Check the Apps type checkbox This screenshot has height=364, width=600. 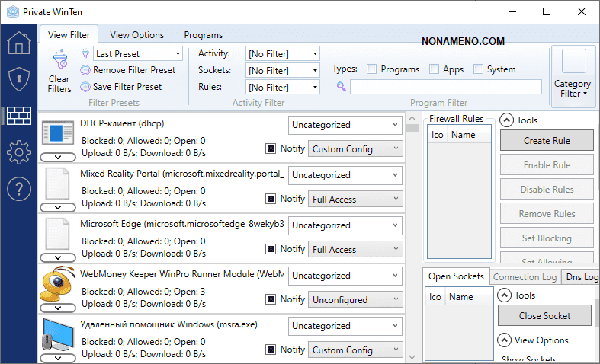click(434, 69)
